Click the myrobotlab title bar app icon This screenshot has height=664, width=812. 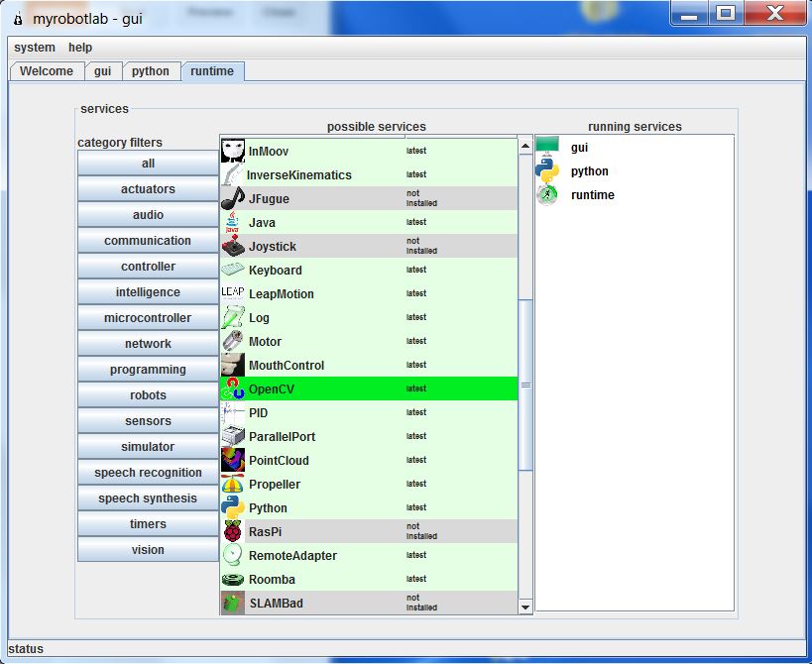coord(19,19)
